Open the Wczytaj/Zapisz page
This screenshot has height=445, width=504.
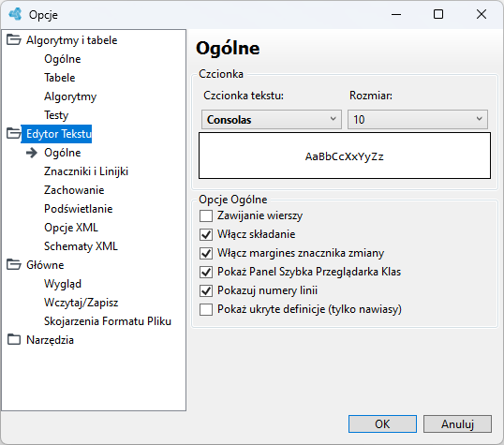point(81,303)
